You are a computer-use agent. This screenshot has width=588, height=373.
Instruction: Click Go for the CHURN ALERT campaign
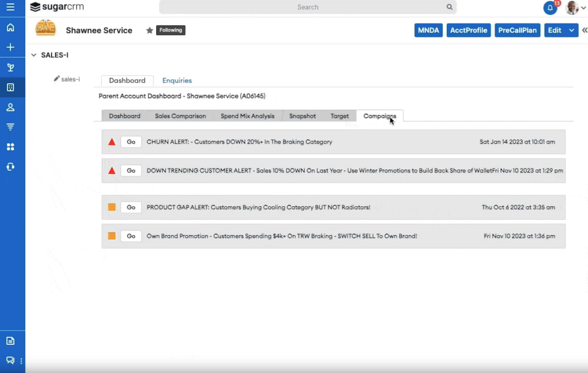coord(131,142)
